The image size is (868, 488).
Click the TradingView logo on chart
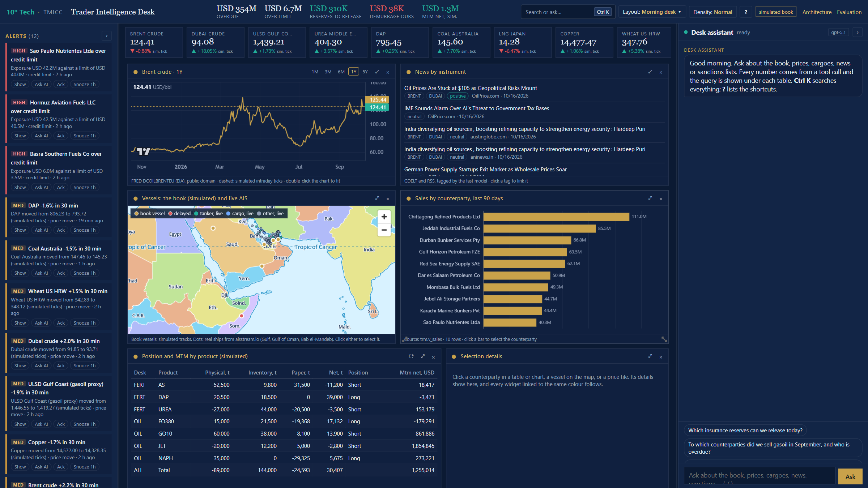(x=143, y=151)
